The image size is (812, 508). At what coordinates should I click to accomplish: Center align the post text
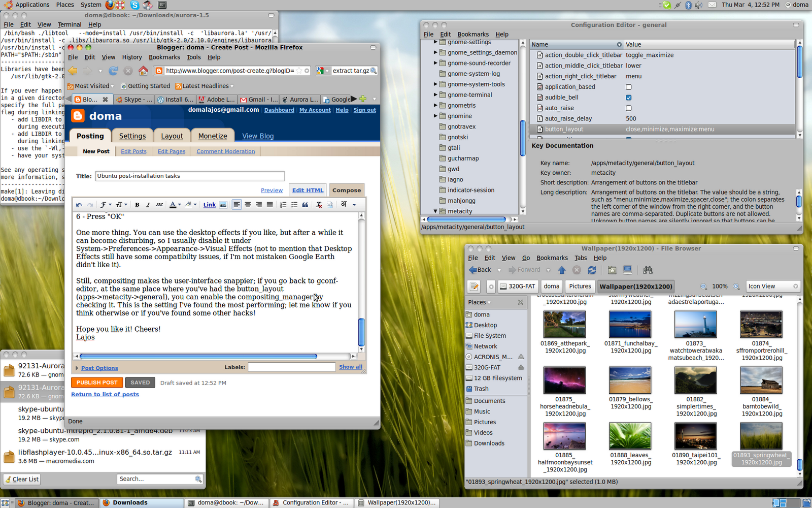pos(248,205)
